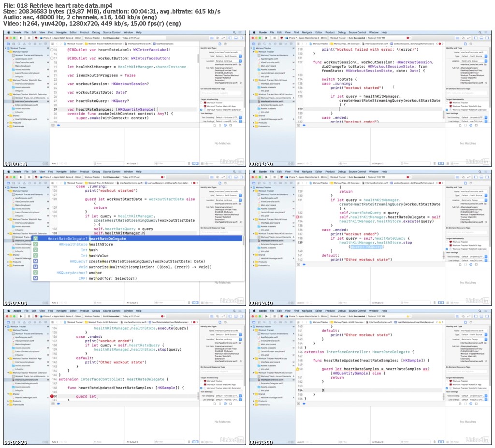
Task: Click the console Filter field in the 00:00:40 frame
Action: (x=170, y=163)
